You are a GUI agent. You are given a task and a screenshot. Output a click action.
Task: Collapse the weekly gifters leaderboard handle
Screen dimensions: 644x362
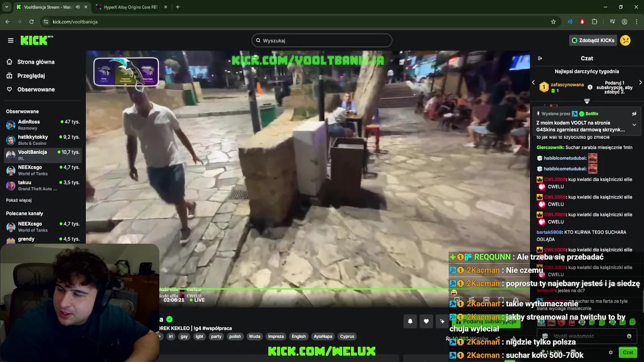point(587,102)
